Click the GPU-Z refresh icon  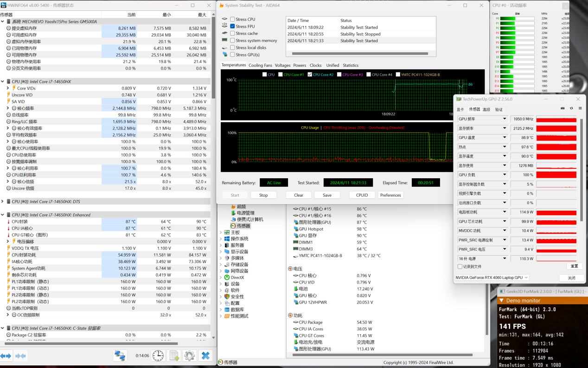pyautogui.click(x=571, y=109)
